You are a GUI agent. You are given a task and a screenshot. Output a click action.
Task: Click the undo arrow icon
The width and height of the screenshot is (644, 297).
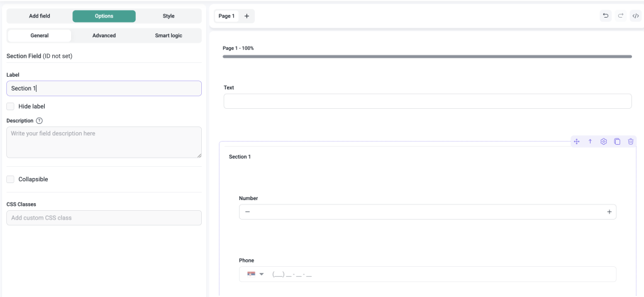point(606,16)
